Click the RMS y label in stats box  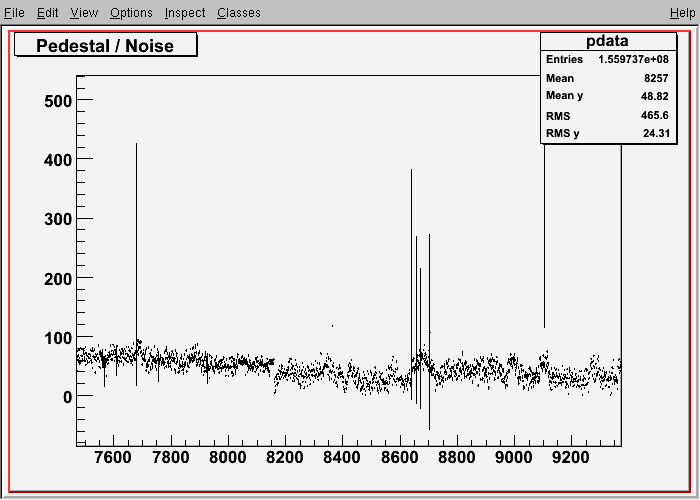click(562, 133)
